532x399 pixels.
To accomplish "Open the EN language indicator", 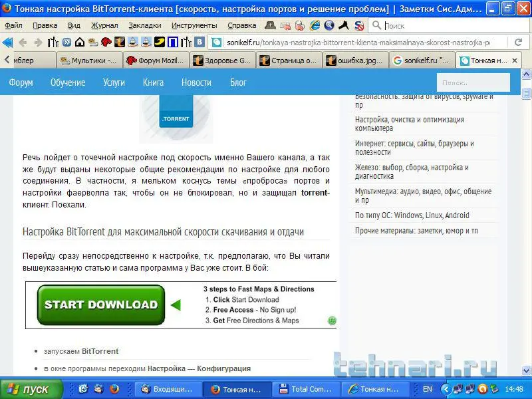I will coord(428,389).
